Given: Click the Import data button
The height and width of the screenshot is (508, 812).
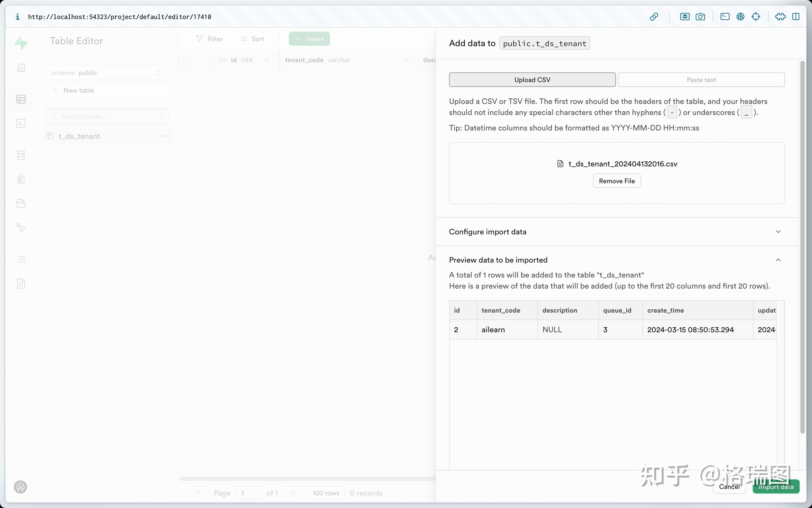Looking at the screenshot, I should (x=776, y=487).
